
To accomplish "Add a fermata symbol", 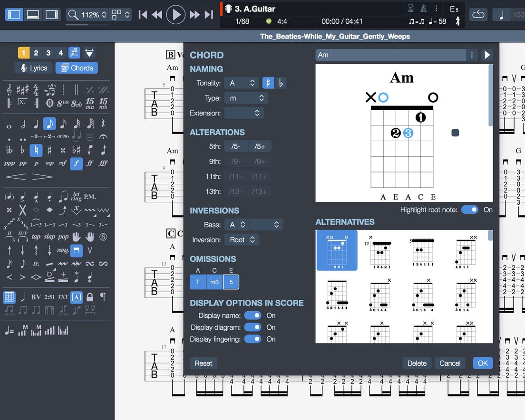I will tap(104, 137).
